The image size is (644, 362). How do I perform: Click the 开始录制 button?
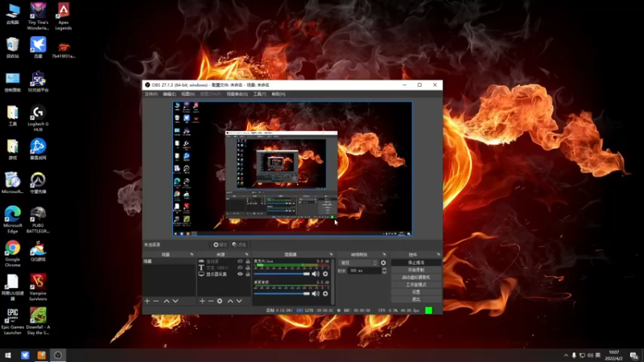click(416, 270)
